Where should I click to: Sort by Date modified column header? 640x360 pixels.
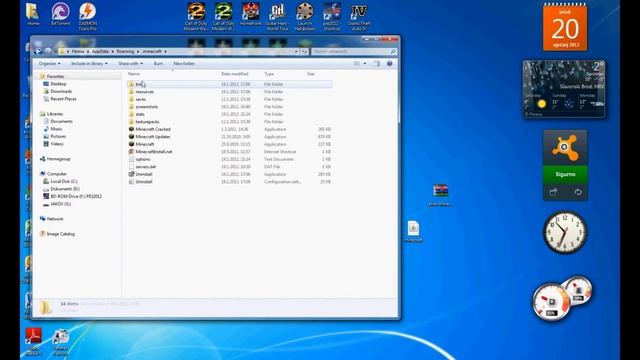tap(235, 74)
